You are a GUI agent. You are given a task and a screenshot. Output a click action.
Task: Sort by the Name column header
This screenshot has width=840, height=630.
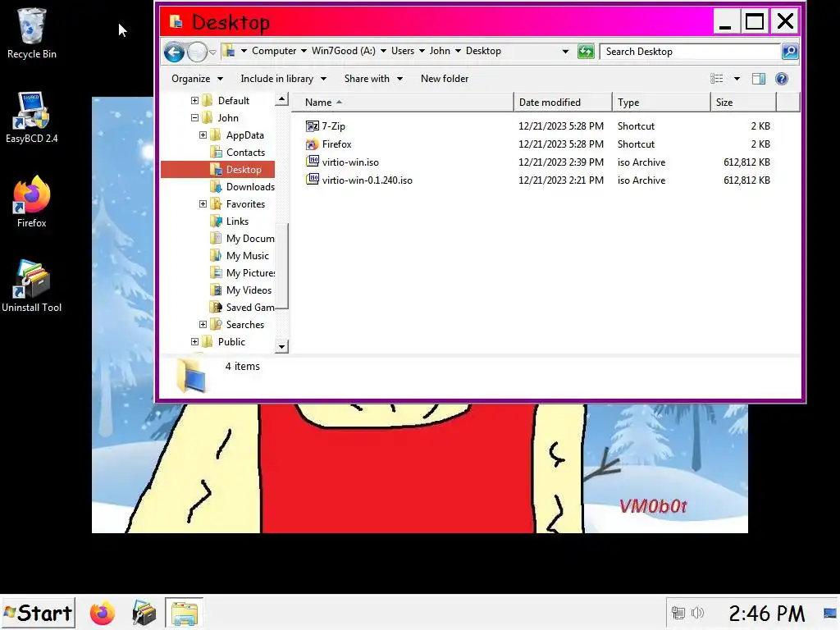[403, 103]
